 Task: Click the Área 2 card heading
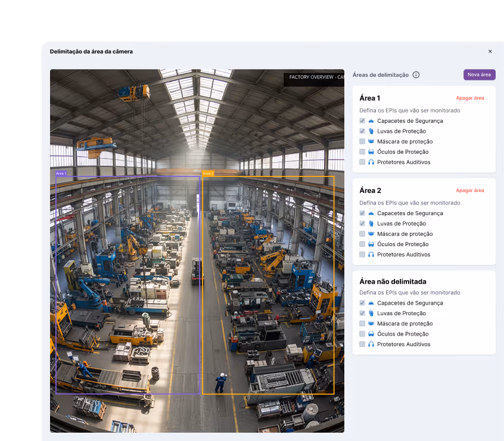point(371,190)
